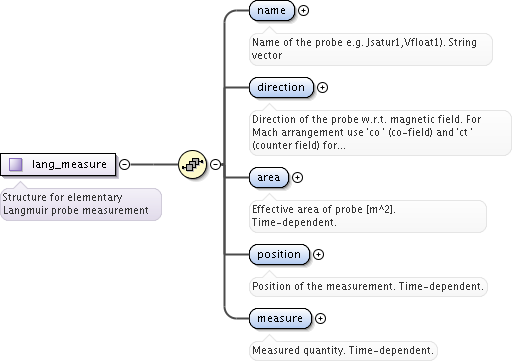Click the Langmuir probe measurement annotation
This screenshot has width=519, height=364.
(81, 204)
